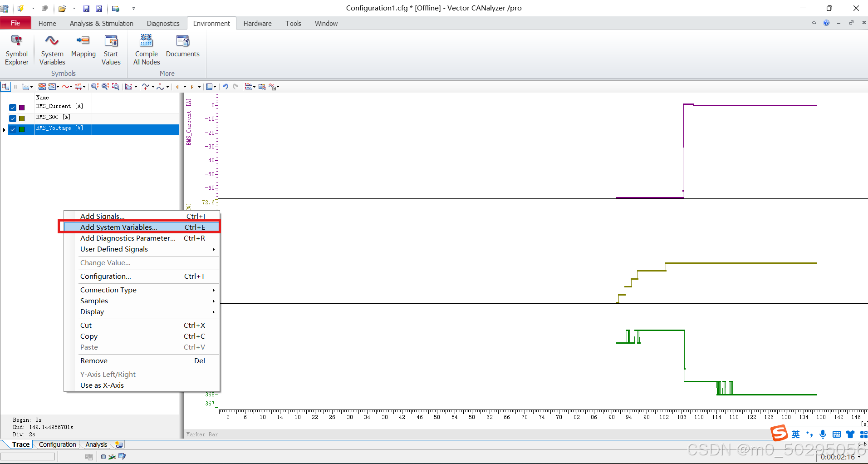Image resolution: width=868 pixels, height=464 pixels.
Task: Click the zoom in icon
Action: click(105, 87)
